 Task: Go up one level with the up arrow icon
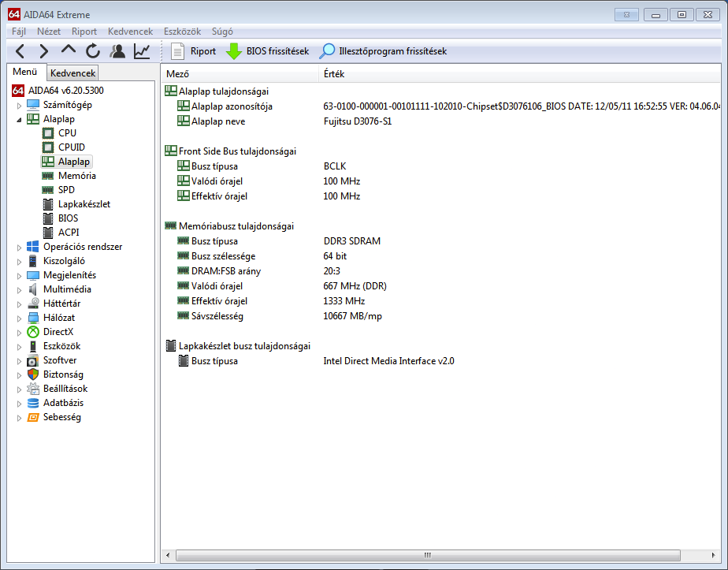[69, 50]
